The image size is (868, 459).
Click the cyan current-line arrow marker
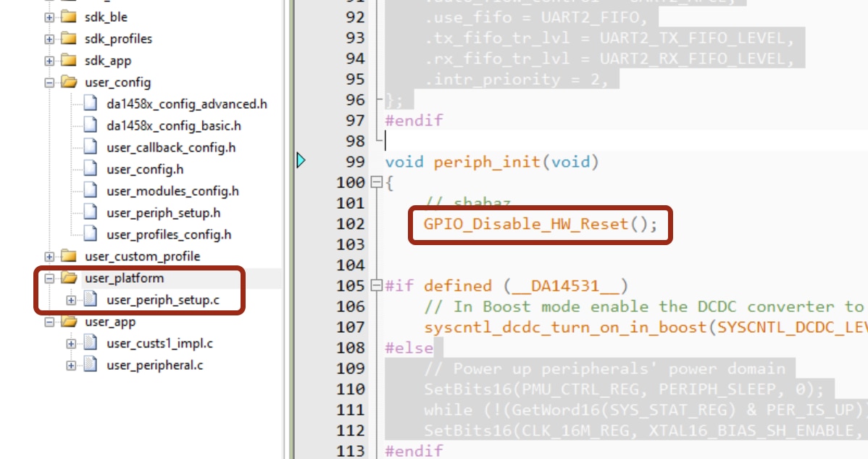click(x=301, y=160)
